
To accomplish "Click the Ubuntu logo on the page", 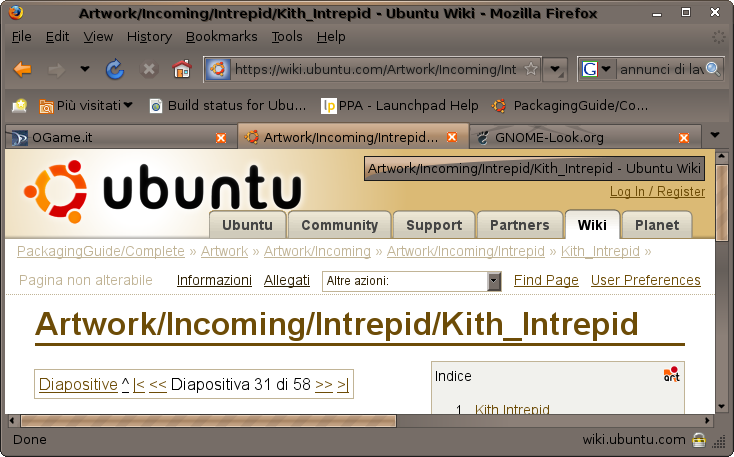I will [x=163, y=191].
